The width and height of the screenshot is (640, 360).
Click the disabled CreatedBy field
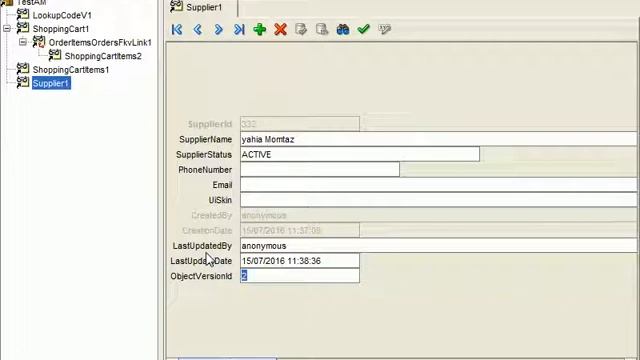[439, 215]
